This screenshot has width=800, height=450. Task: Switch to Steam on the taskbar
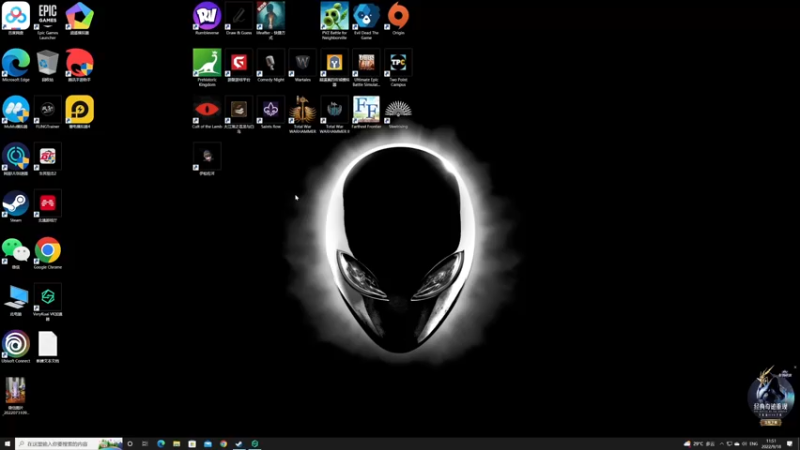point(239,444)
